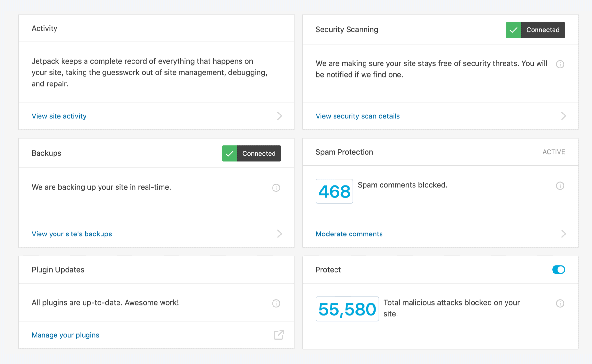The width and height of the screenshot is (592, 364).
Task: Click the chevron beside View security scan details
Action: coord(564,116)
